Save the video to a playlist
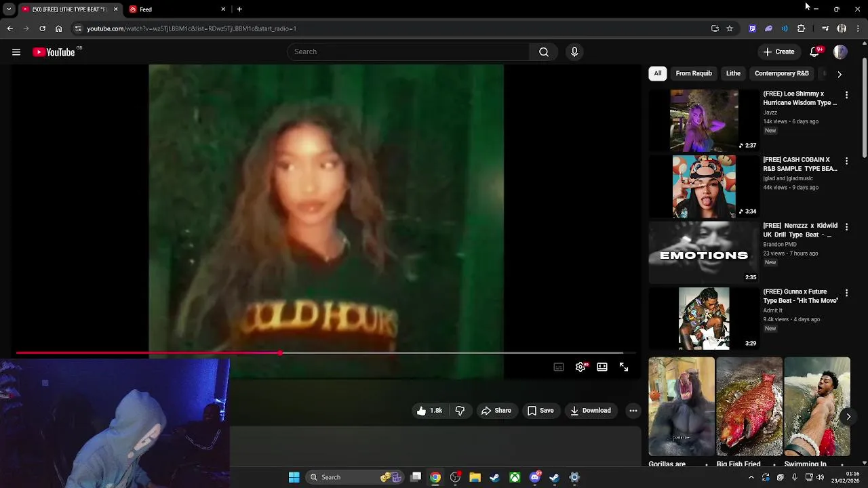This screenshot has height=488, width=868. tap(540, 411)
